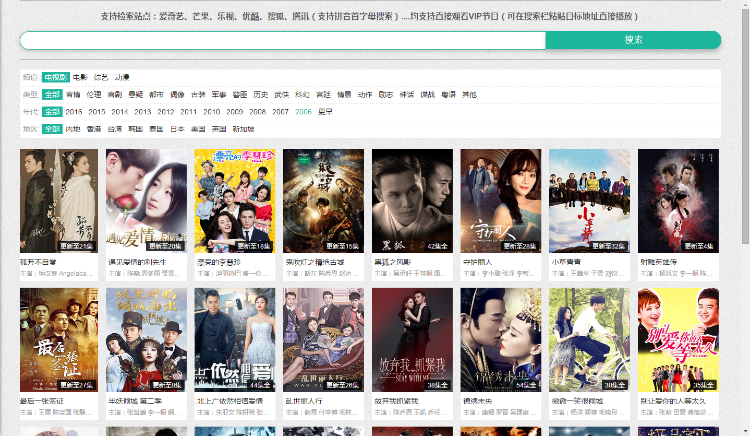Filter type by 悬疑
The height and width of the screenshot is (436, 750).
[136, 95]
